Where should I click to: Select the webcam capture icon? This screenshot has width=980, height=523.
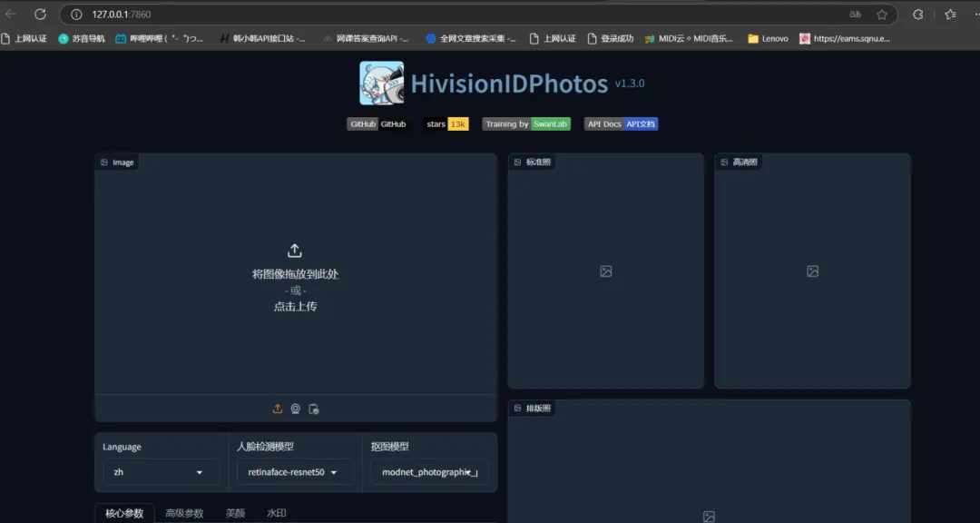pos(296,409)
